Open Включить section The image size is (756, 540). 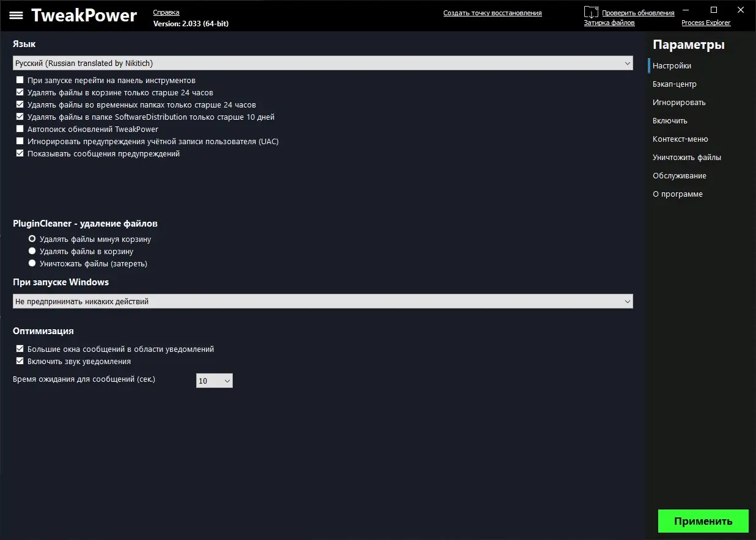[x=670, y=120]
